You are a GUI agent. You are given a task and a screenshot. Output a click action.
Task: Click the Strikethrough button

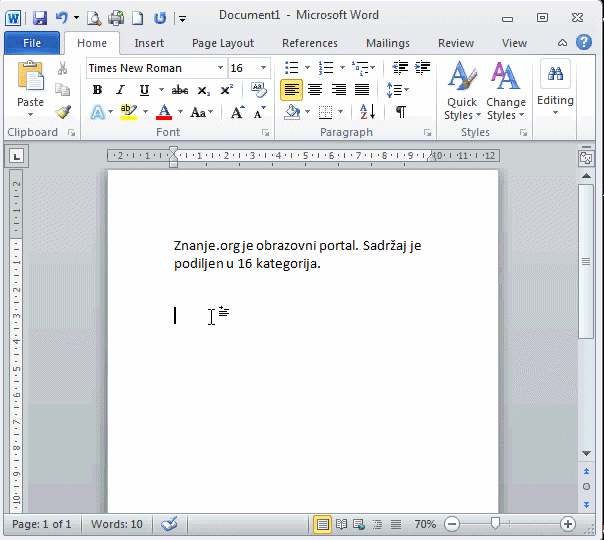click(x=179, y=90)
